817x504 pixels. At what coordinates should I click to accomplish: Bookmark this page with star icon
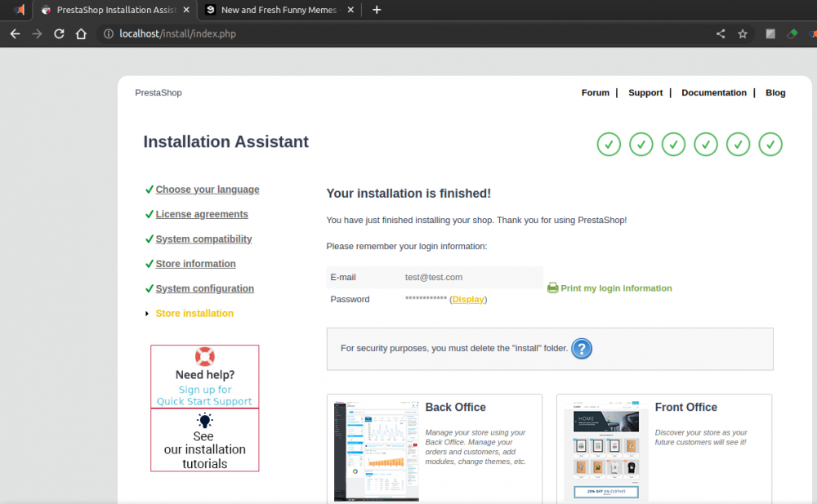click(743, 34)
